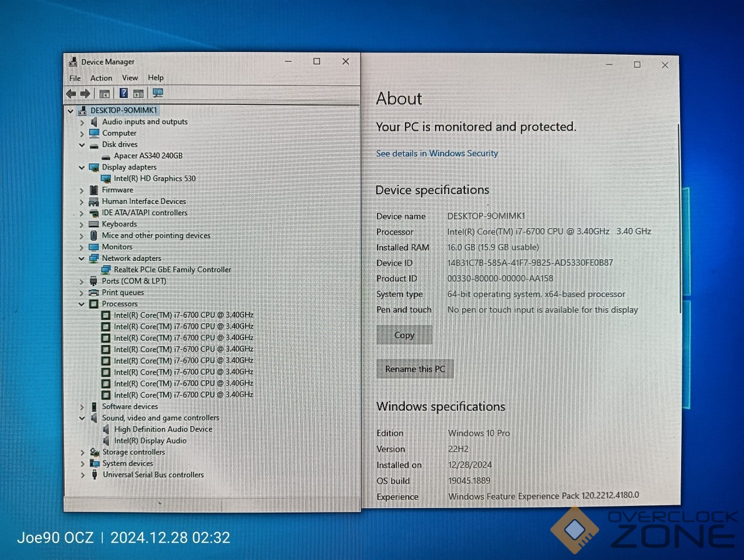The image size is (744, 560).
Task: Click the Universal Serial Bus controllers icon
Action: click(95, 475)
